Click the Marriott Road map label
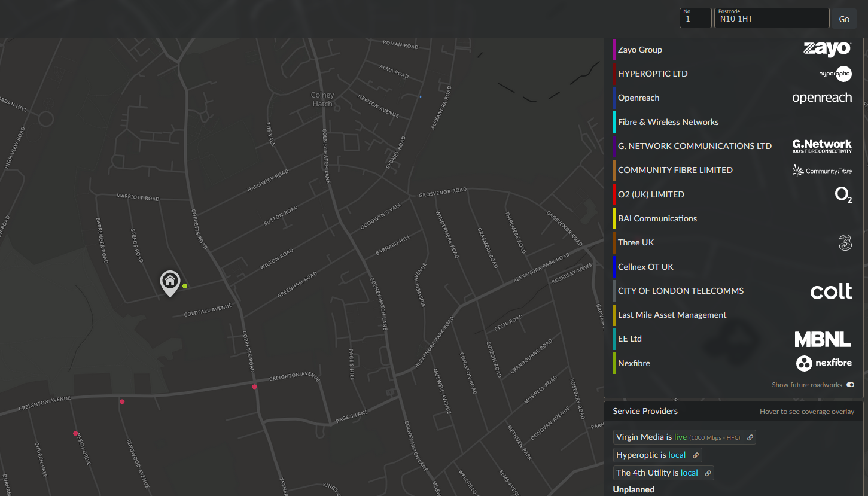The width and height of the screenshot is (868, 496). 138,197
